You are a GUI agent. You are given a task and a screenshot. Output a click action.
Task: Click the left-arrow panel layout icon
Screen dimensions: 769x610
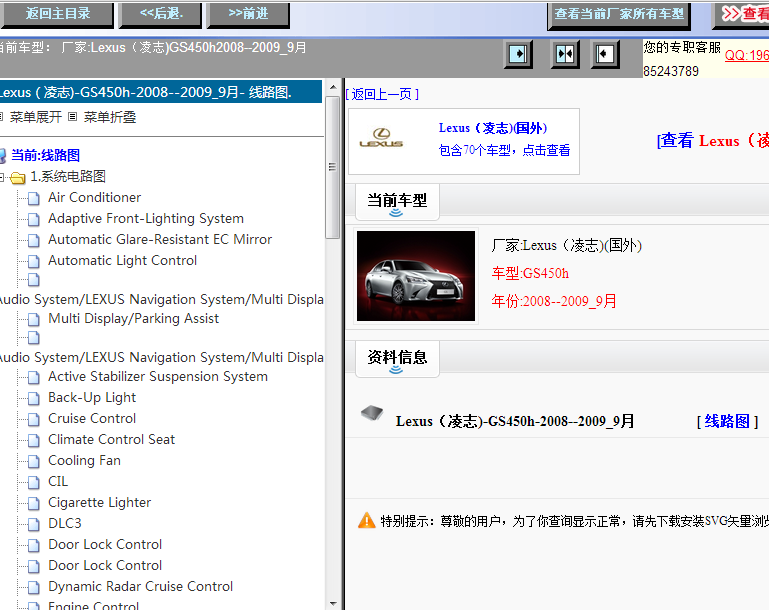605,53
